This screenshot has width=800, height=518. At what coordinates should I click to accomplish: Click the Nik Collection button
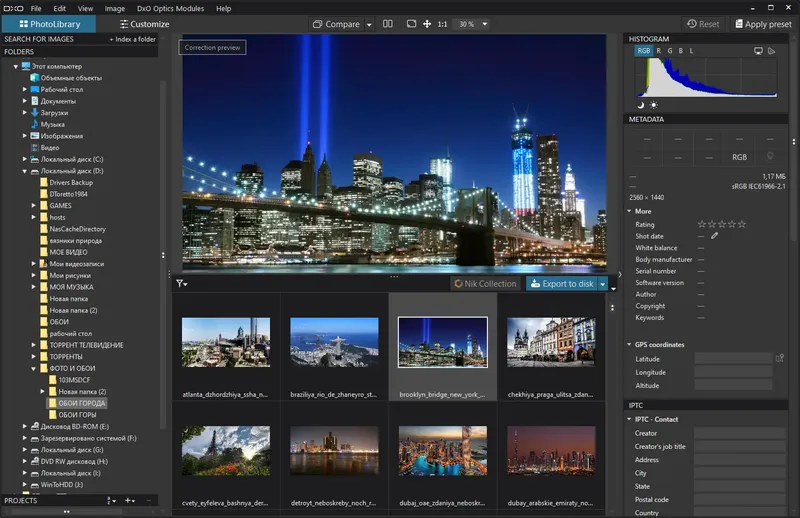click(486, 284)
